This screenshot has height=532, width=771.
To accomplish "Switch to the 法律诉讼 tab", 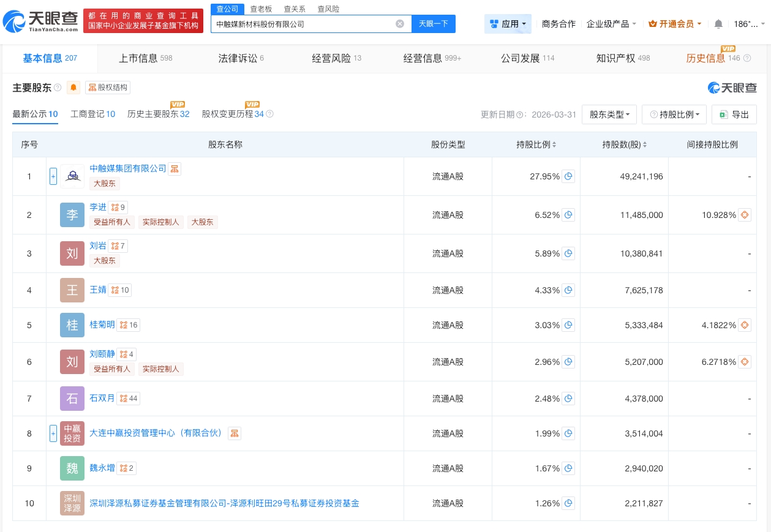I will (x=241, y=58).
